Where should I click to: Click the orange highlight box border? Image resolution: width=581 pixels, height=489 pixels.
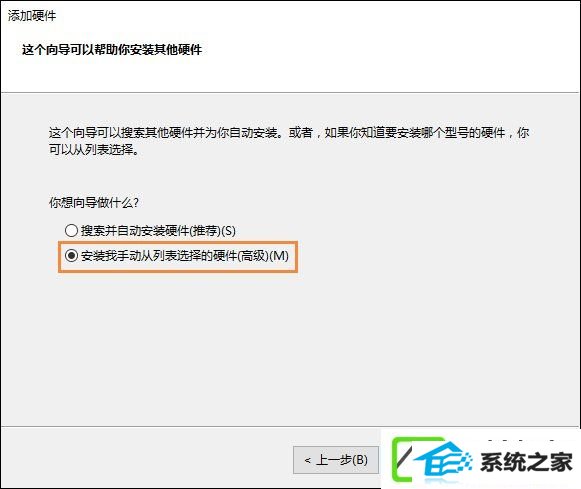coord(178,243)
